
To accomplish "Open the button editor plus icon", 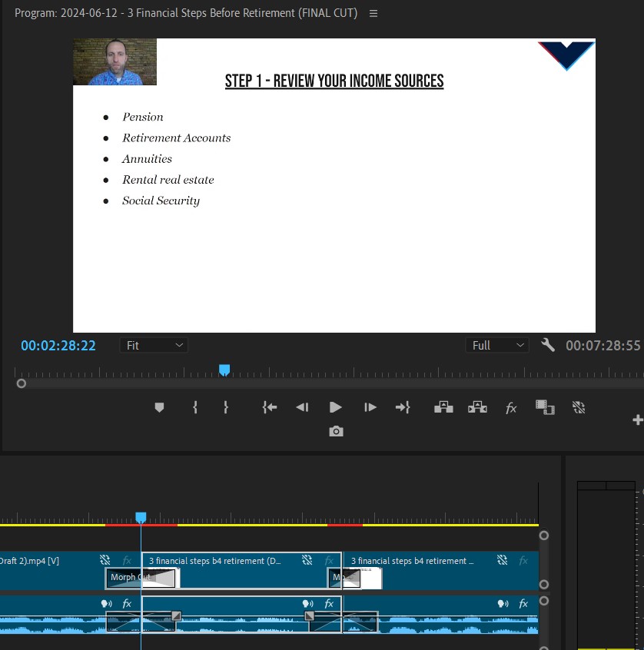I will point(638,420).
